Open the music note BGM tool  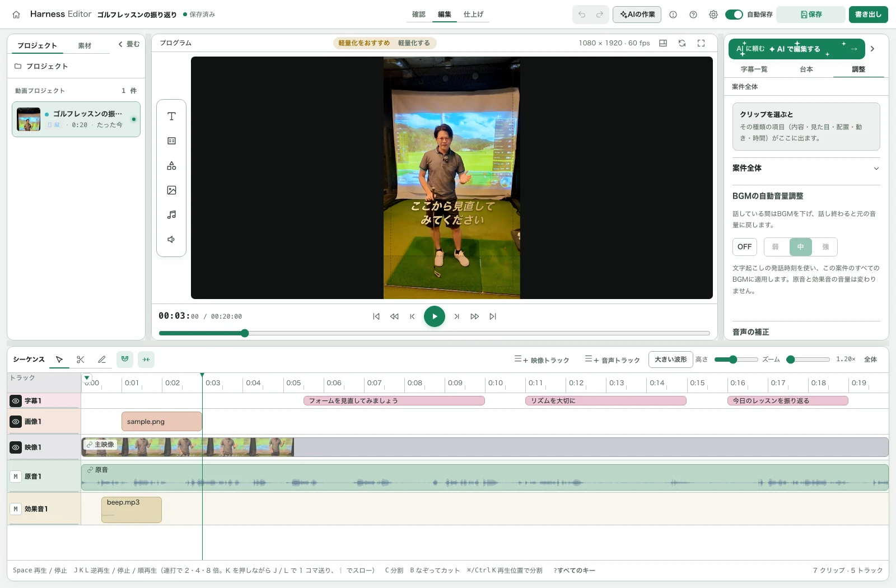point(171,214)
